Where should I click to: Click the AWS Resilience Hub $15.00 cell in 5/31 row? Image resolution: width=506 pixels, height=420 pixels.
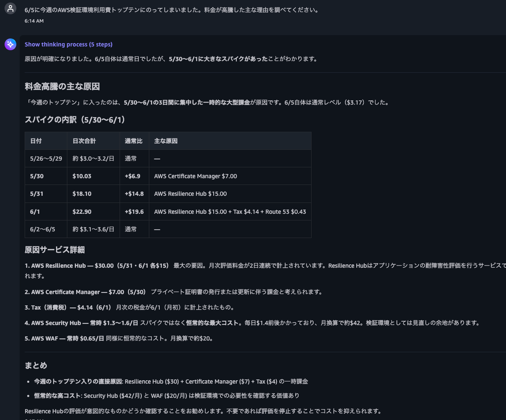pos(230,194)
